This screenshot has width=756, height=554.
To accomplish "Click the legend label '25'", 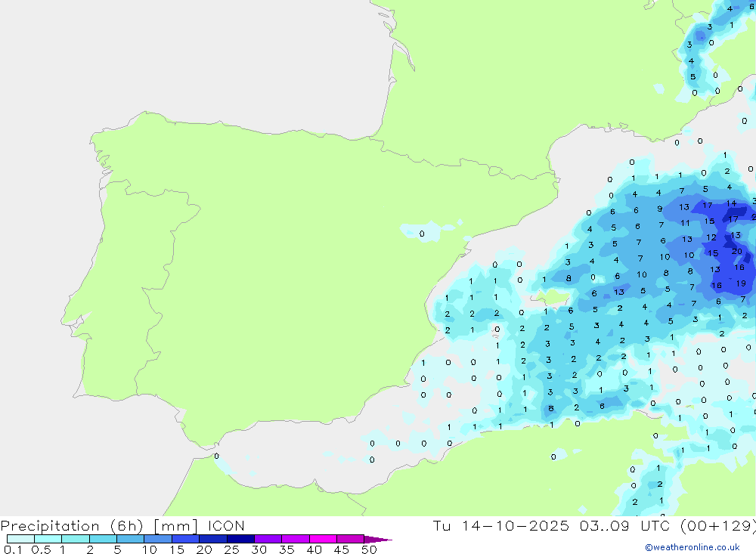I will (231, 549).
